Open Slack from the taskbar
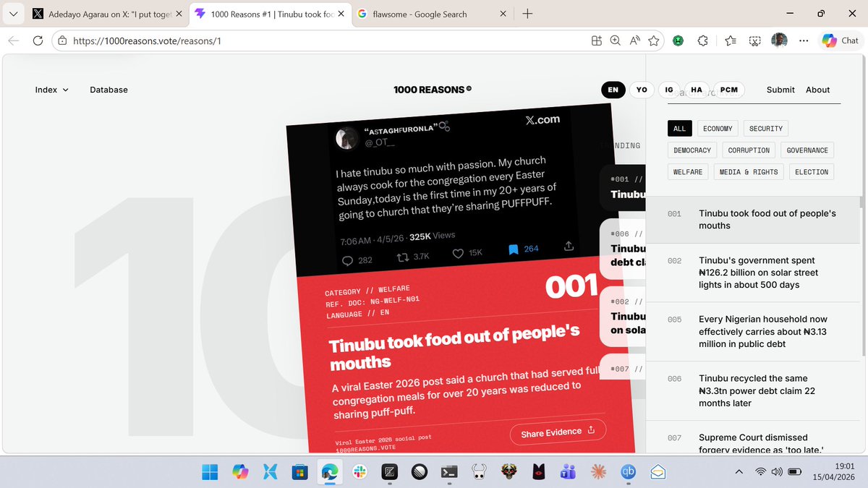 pos(359,472)
